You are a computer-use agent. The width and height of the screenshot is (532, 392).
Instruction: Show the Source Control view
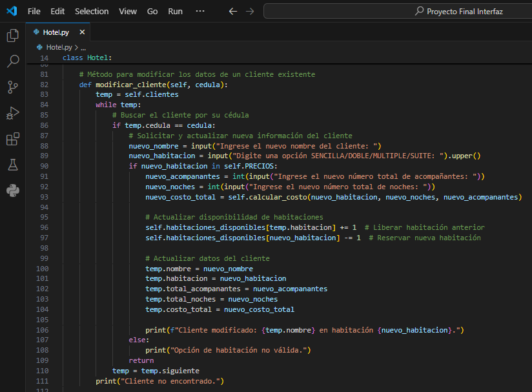pos(12,87)
